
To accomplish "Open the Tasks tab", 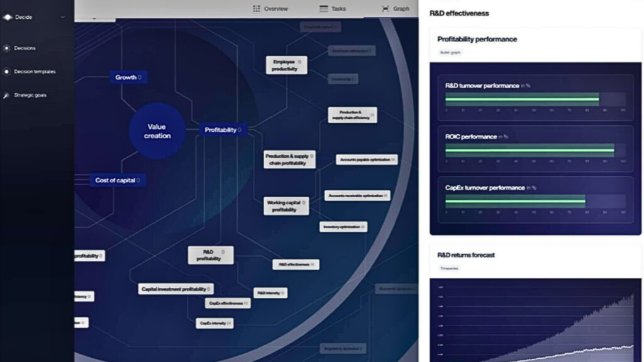I will pos(338,9).
